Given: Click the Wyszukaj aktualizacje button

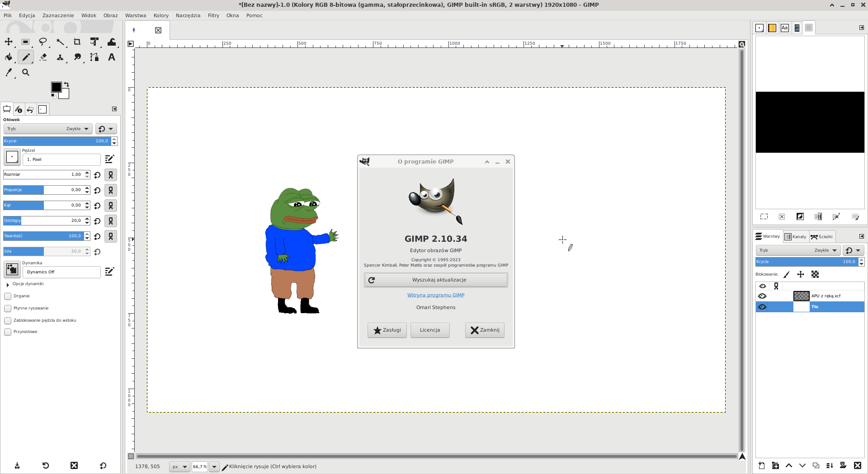Looking at the screenshot, I should pyautogui.click(x=436, y=280).
